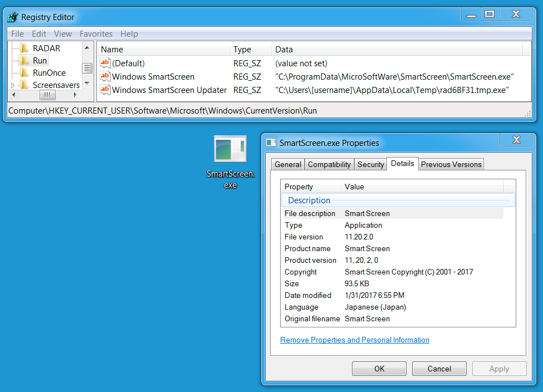The width and height of the screenshot is (543, 392).
Task: Select the SmartScreen.exe desktop icon
Action: (x=231, y=161)
